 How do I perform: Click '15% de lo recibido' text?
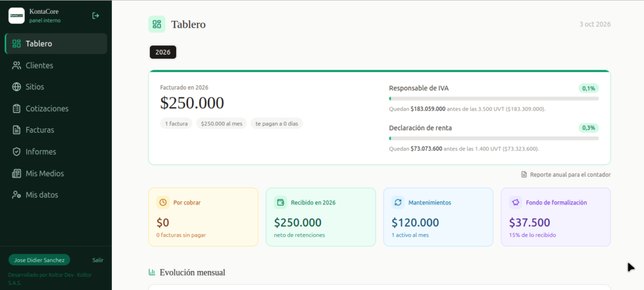click(x=532, y=235)
